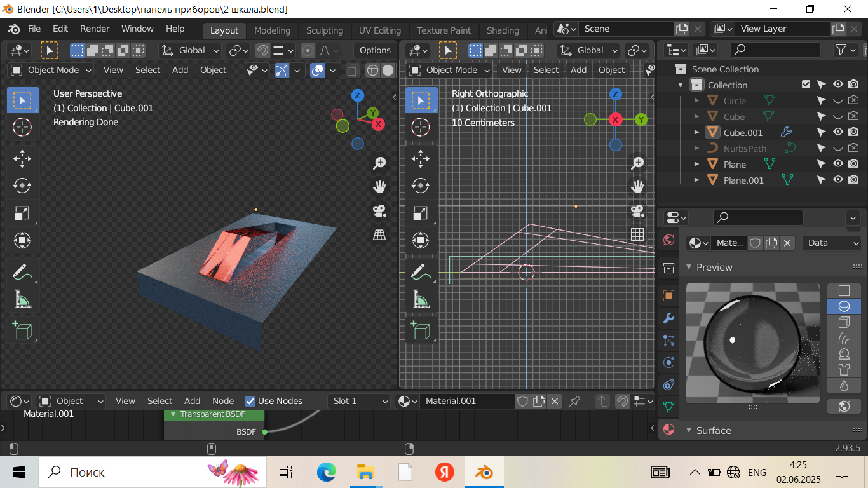Select the Measure tool in left viewport
Viewport: 868px width, 488px height.
click(22, 299)
